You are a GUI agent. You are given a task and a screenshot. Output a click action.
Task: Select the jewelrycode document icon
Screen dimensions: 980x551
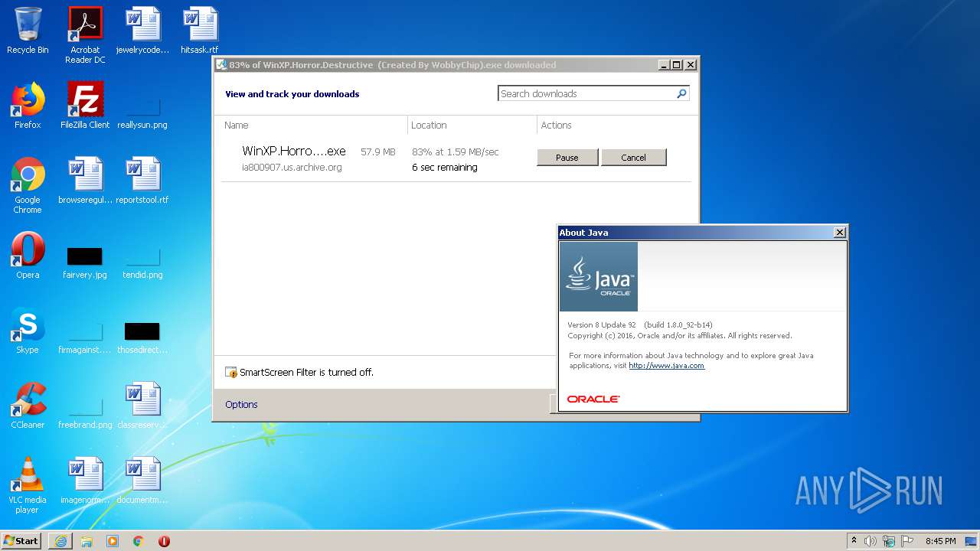tap(142, 31)
